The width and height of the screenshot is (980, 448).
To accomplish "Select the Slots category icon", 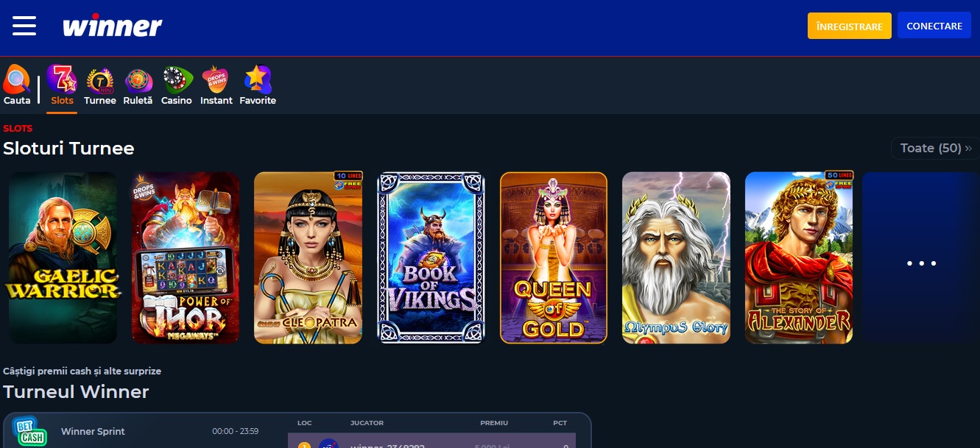I will [x=62, y=85].
